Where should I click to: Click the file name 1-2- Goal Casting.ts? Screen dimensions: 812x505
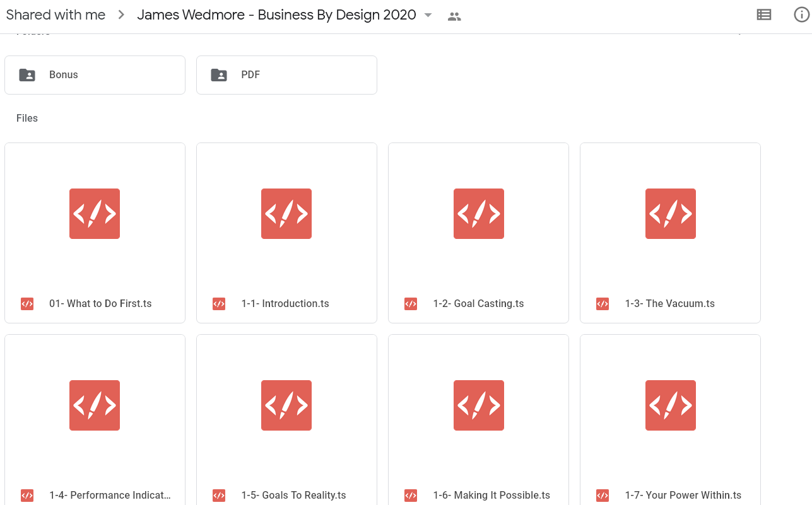click(478, 304)
